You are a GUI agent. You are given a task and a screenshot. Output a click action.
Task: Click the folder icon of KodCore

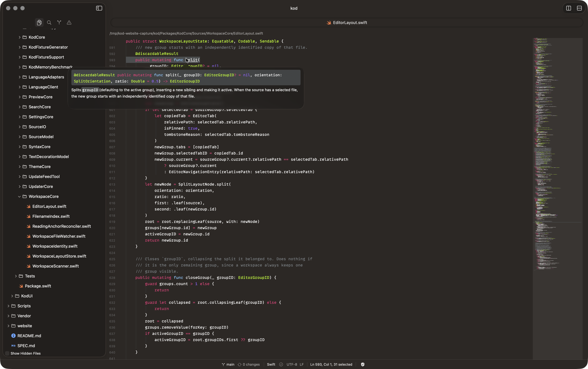click(x=25, y=37)
